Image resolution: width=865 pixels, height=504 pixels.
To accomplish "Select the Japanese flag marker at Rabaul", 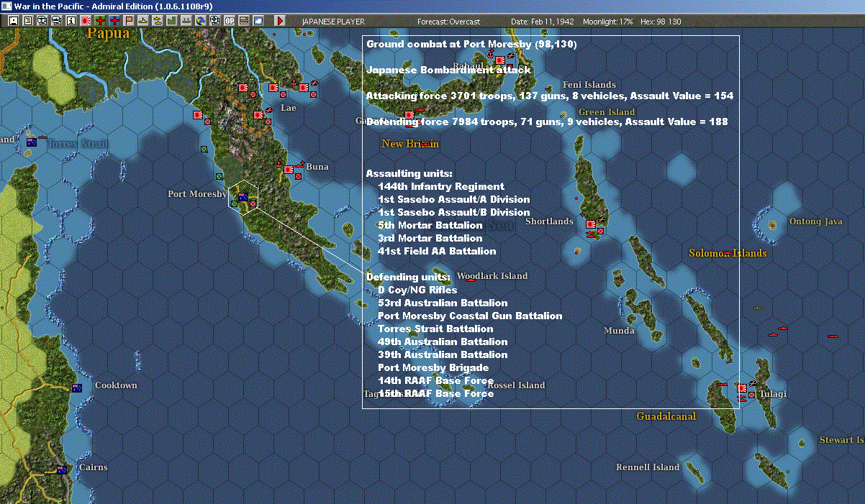I will (500, 60).
